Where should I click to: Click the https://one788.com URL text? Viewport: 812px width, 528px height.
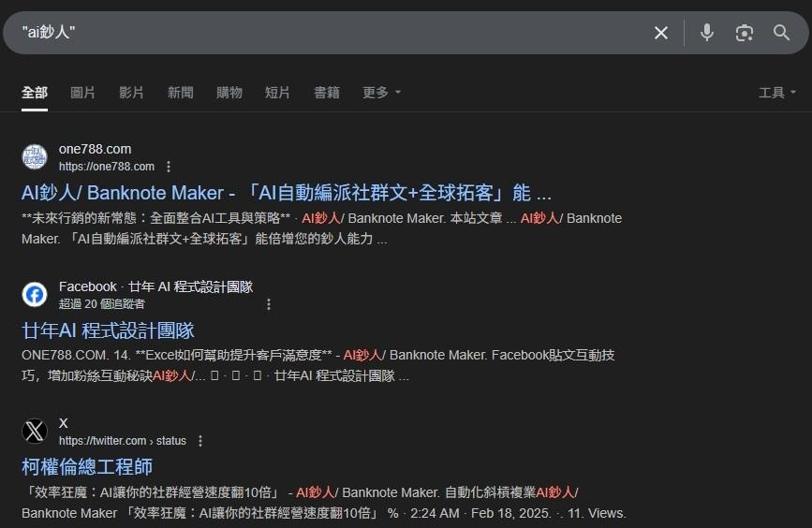[x=107, y=167]
